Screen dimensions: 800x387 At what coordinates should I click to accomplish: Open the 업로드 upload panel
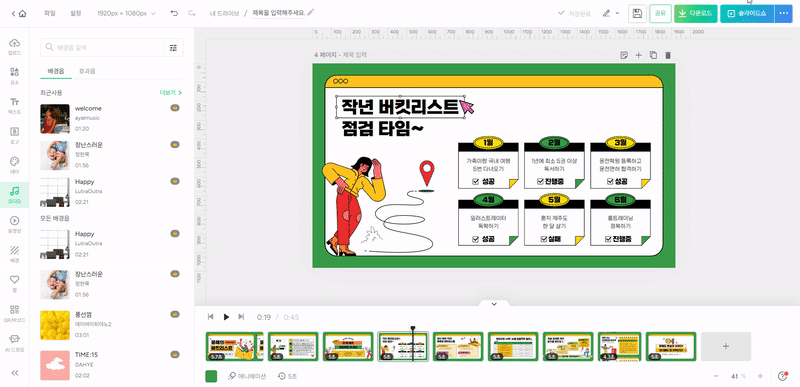pyautogui.click(x=14, y=46)
